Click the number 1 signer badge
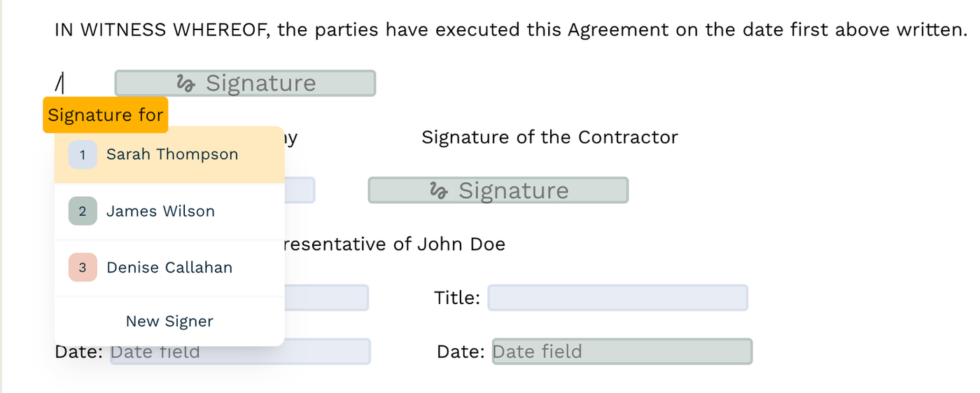Viewport: 980px width, 393px height. 83,155
